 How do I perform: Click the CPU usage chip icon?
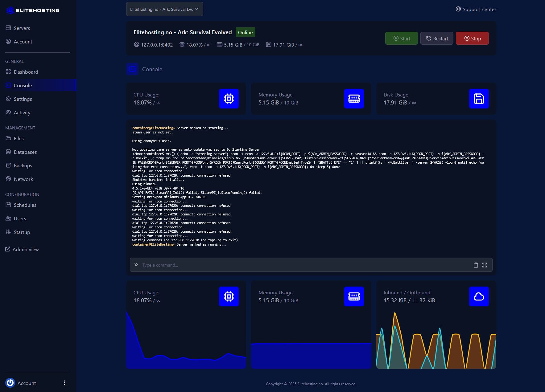[x=229, y=99]
